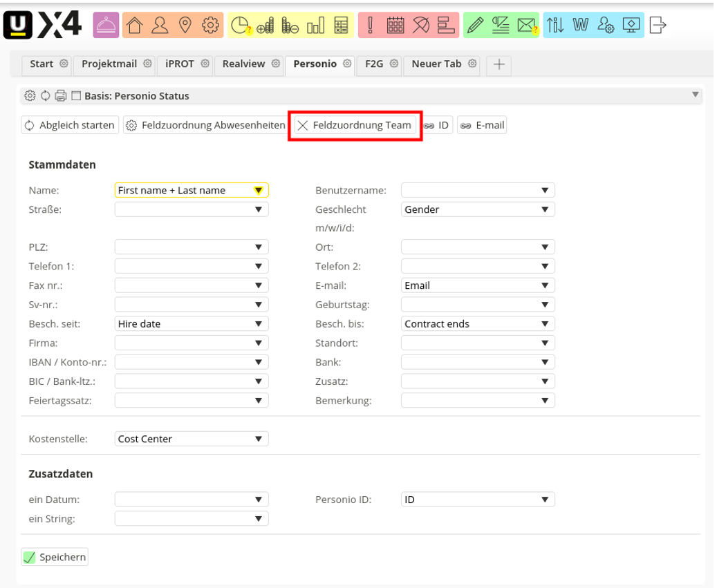Click the refresh icon beside the printer
Image resolution: width=717 pixels, height=588 pixels.
(x=46, y=96)
